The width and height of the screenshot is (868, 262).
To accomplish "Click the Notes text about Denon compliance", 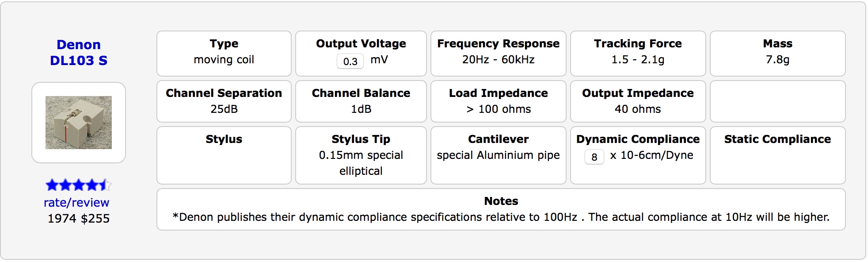I will [501, 217].
